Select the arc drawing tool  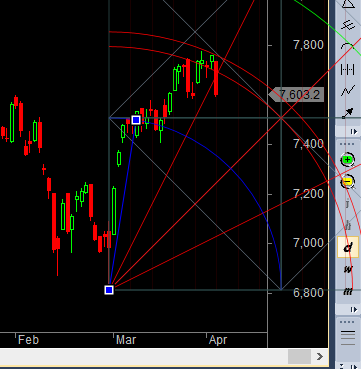[x=348, y=47]
